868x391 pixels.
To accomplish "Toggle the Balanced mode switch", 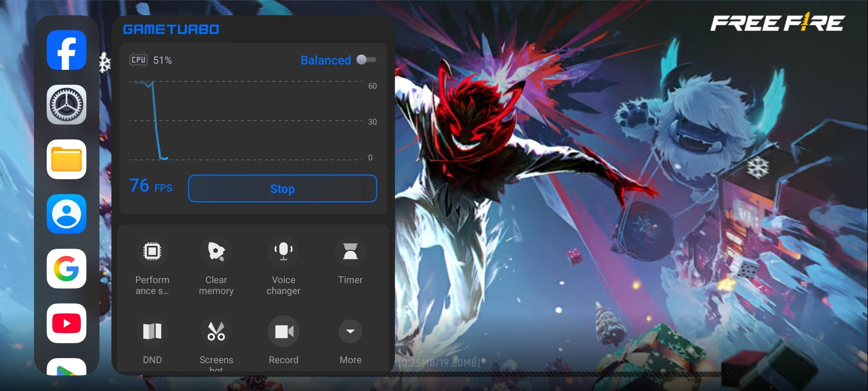I will [x=366, y=60].
